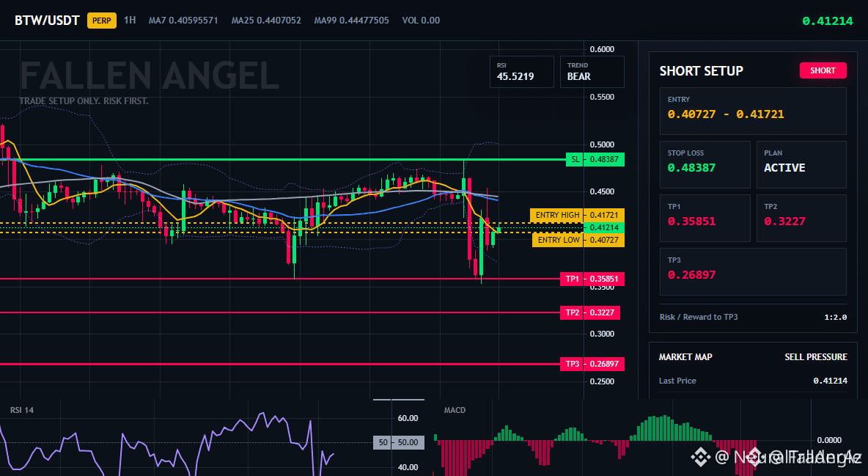Click the 1:2.0 risk reward value
The height and width of the screenshot is (476, 868).
pos(835,318)
